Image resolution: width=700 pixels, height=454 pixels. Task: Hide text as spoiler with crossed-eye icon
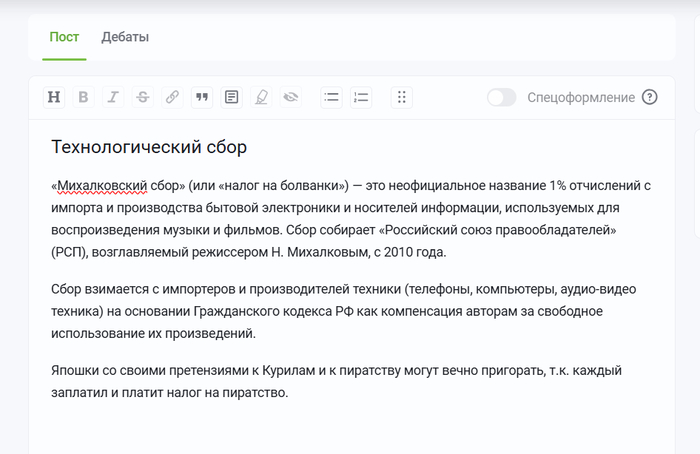pyautogui.click(x=291, y=97)
